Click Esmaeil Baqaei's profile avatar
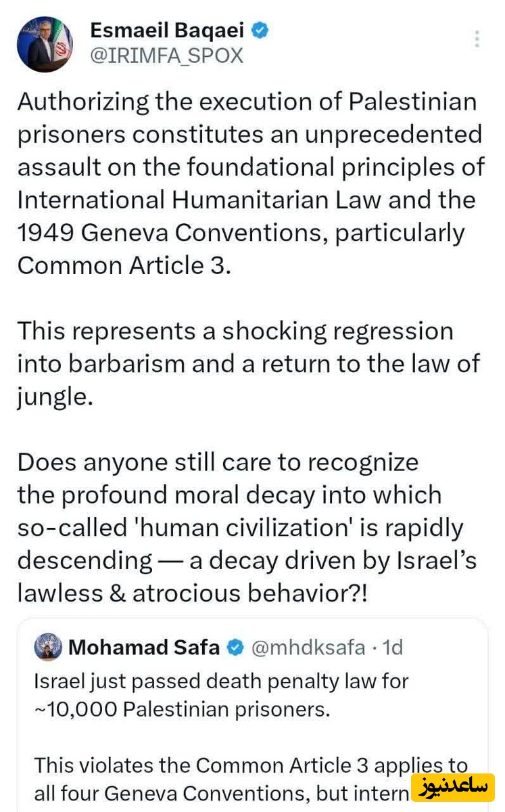 click(x=45, y=44)
